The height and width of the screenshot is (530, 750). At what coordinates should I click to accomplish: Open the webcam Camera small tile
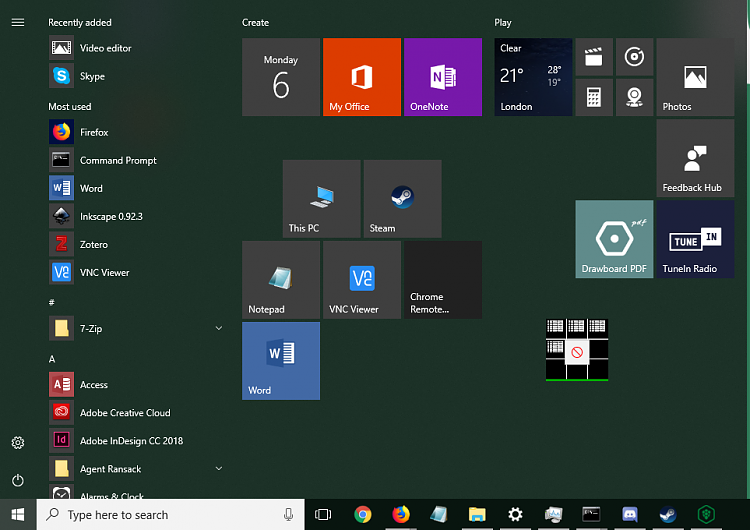[635, 98]
